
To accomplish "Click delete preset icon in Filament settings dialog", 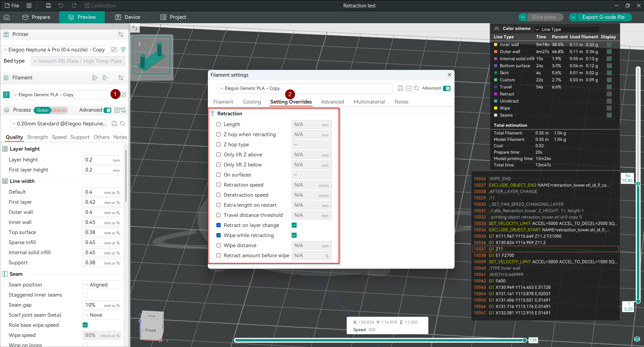I will click(x=409, y=88).
